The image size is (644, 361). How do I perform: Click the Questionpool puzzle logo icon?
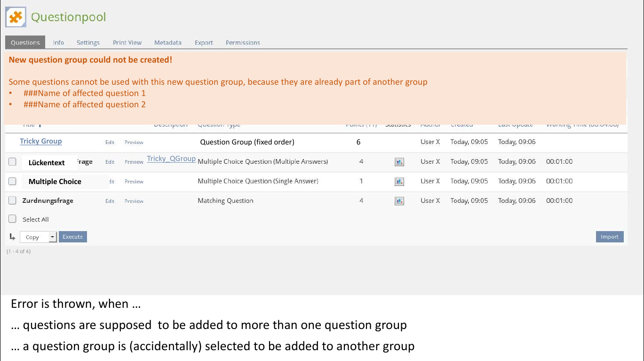16,17
